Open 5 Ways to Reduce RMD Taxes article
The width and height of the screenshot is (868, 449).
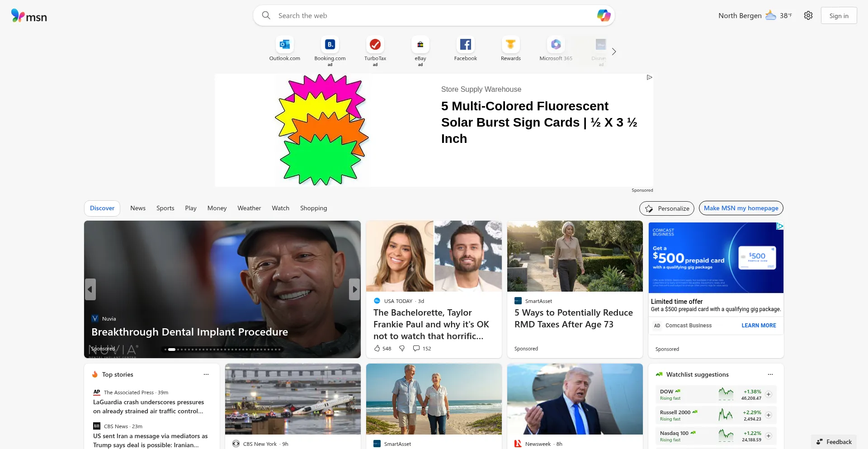point(573,318)
